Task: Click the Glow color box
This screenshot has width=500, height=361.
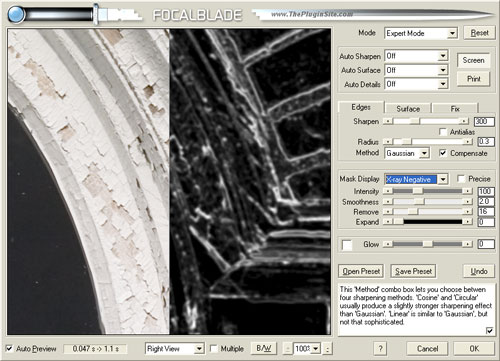Action: point(347,245)
